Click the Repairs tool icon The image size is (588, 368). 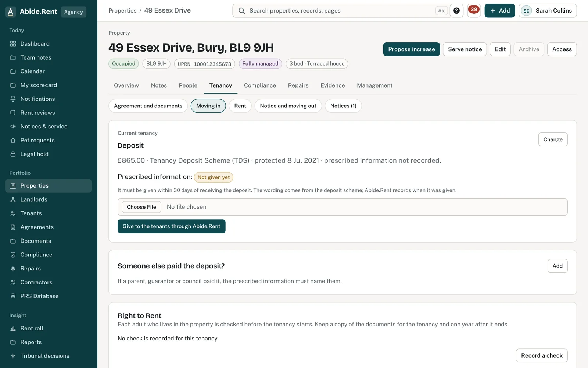(13, 269)
